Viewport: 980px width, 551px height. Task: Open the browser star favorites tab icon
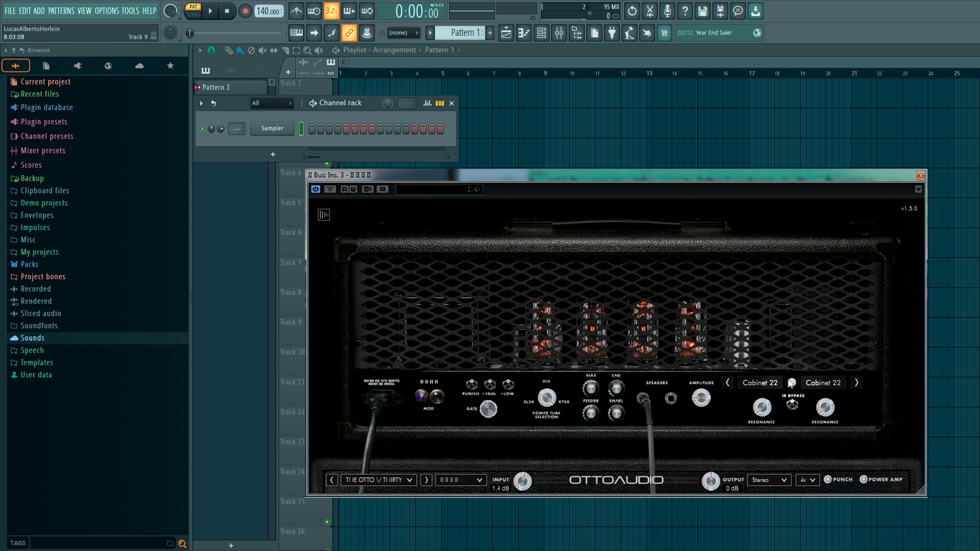pyautogui.click(x=170, y=65)
